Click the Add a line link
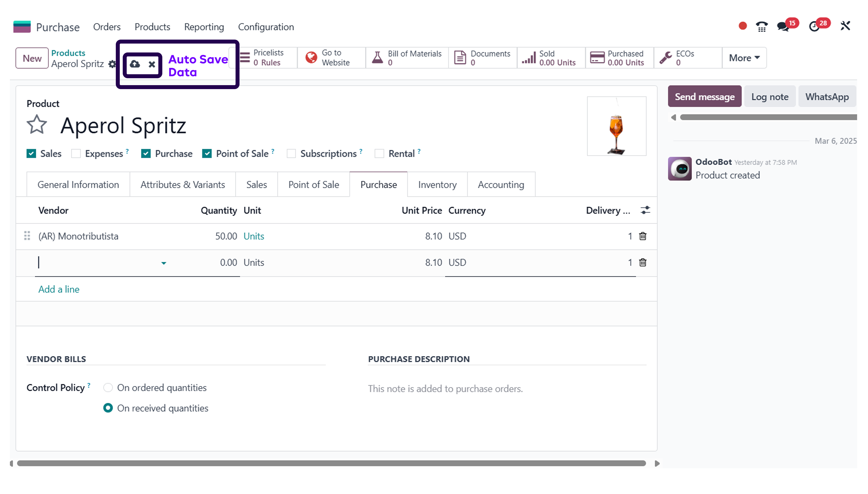This screenshot has height=494, width=868. click(x=59, y=289)
